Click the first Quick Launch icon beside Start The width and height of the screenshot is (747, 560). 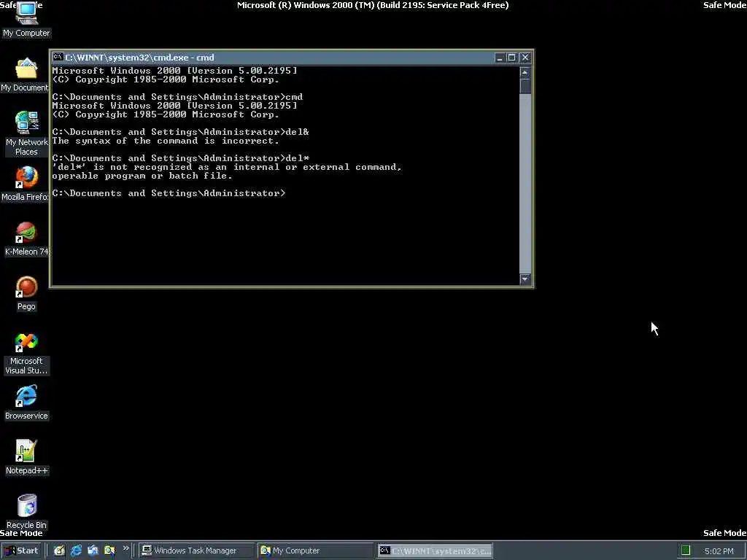pyautogui.click(x=59, y=551)
